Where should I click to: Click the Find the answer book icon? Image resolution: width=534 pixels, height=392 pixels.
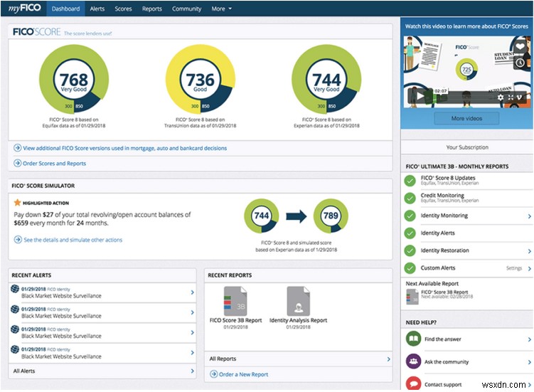[x=412, y=340]
